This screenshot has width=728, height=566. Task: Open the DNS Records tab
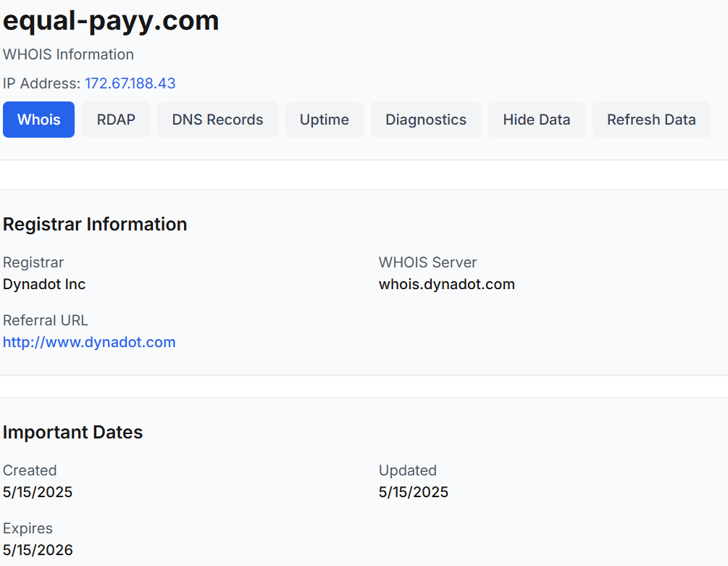pyautogui.click(x=217, y=120)
